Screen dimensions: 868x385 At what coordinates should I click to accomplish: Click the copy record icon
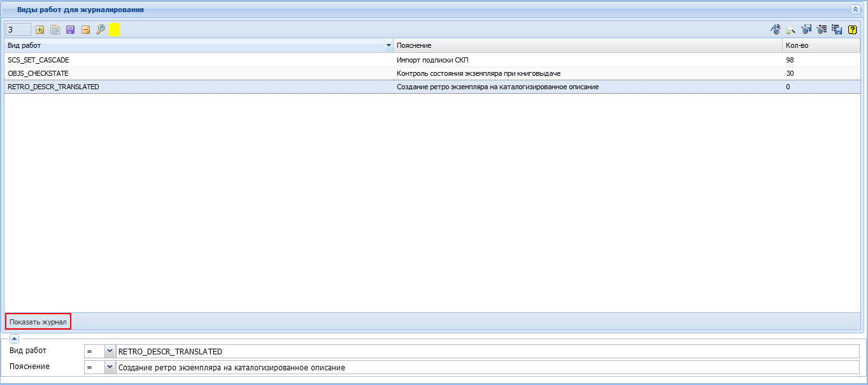coord(55,29)
